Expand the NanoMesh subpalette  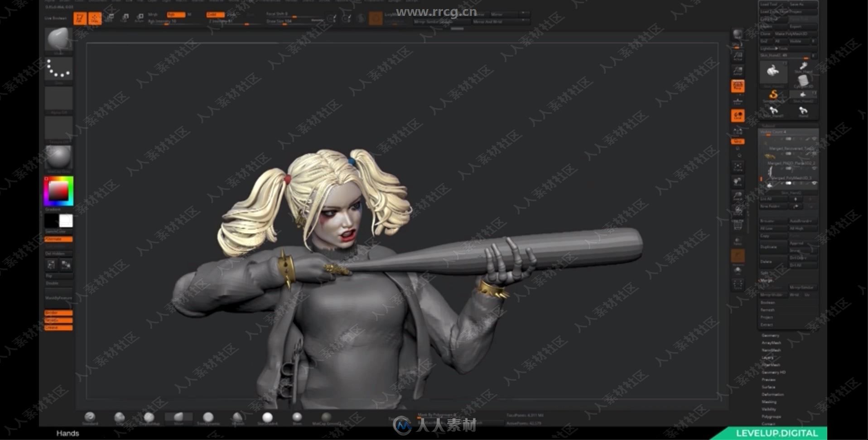(771, 350)
